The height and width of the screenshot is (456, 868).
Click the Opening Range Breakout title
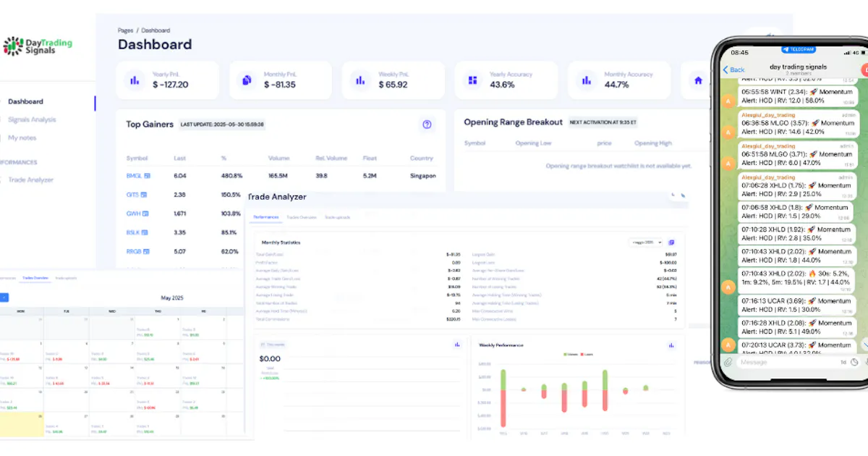click(513, 122)
